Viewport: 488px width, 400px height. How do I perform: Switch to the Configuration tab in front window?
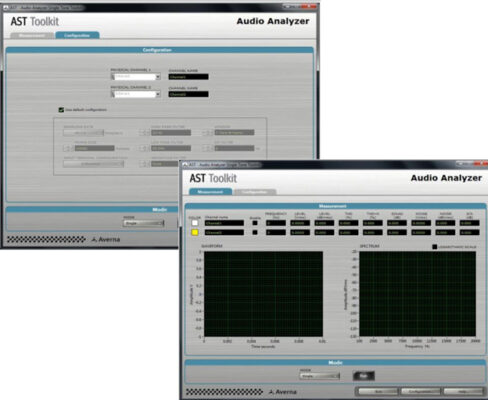(x=255, y=192)
